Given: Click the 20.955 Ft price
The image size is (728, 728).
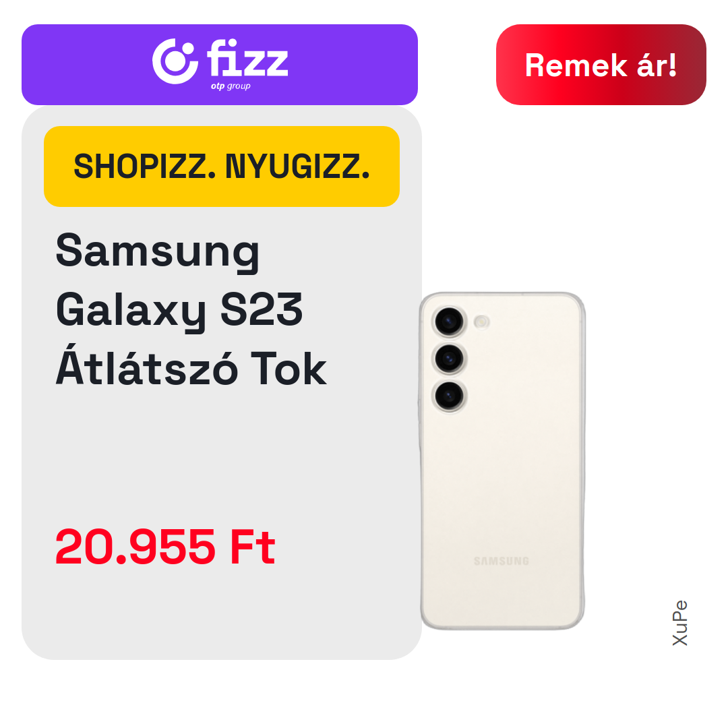Looking at the screenshot, I should (x=165, y=547).
